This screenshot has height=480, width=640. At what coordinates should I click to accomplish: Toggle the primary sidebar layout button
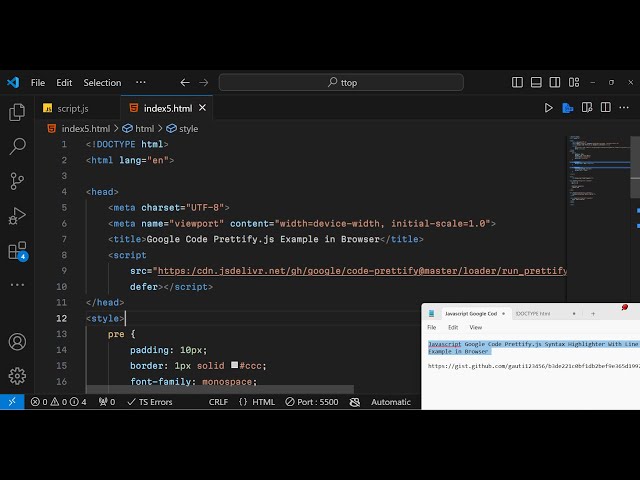click(x=517, y=83)
